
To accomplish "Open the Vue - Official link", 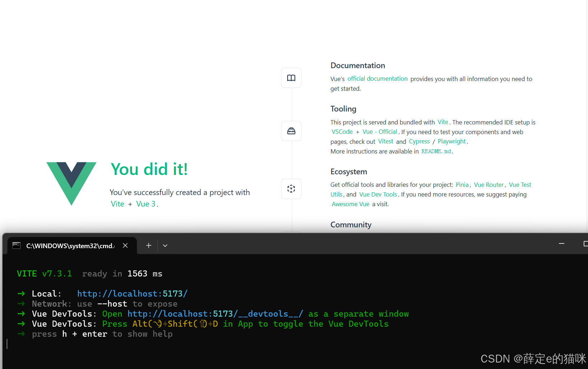I will [380, 132].
